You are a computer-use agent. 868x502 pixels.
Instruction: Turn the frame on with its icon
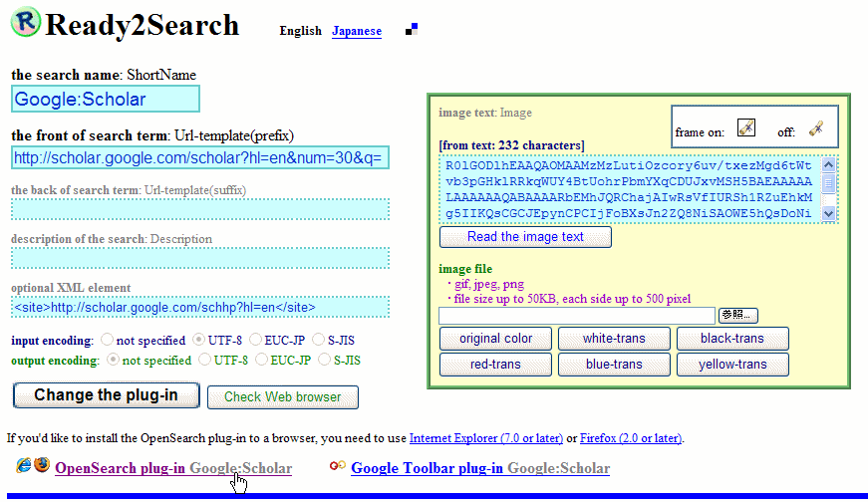[x=746, y=127]
